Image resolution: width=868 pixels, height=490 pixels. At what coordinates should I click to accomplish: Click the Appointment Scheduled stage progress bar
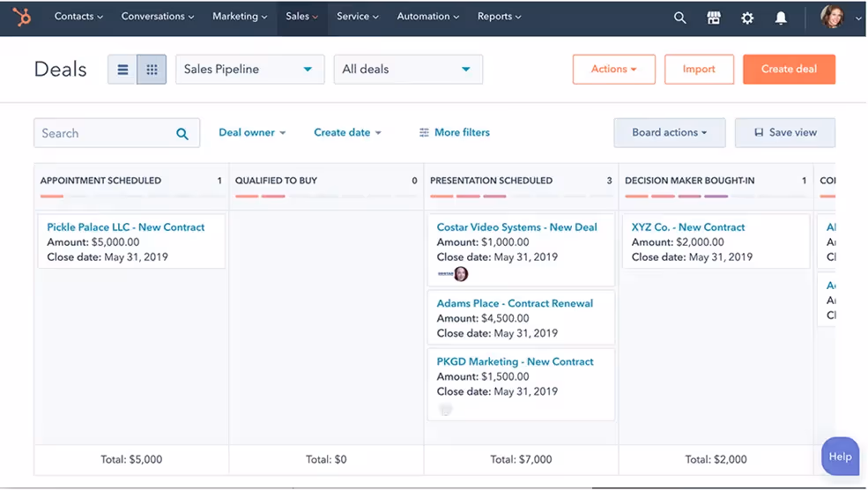tap(132, 196)
